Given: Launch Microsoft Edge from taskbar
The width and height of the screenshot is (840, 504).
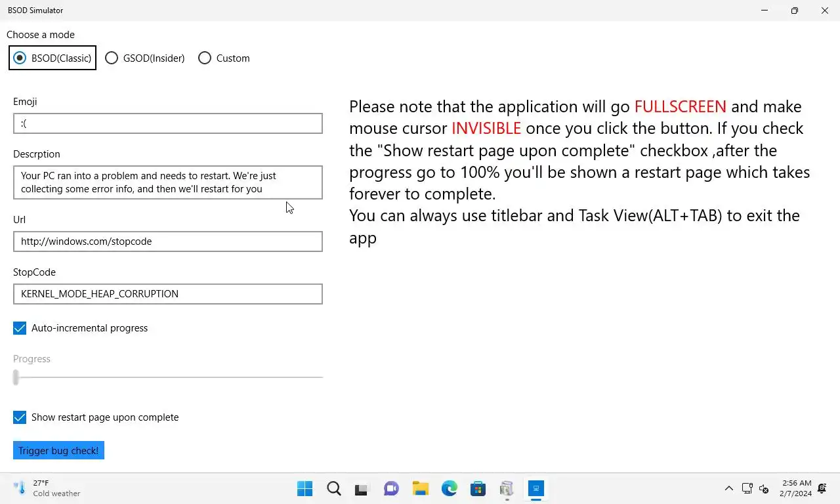Looking at the screenshot, I should click(450, 489).
